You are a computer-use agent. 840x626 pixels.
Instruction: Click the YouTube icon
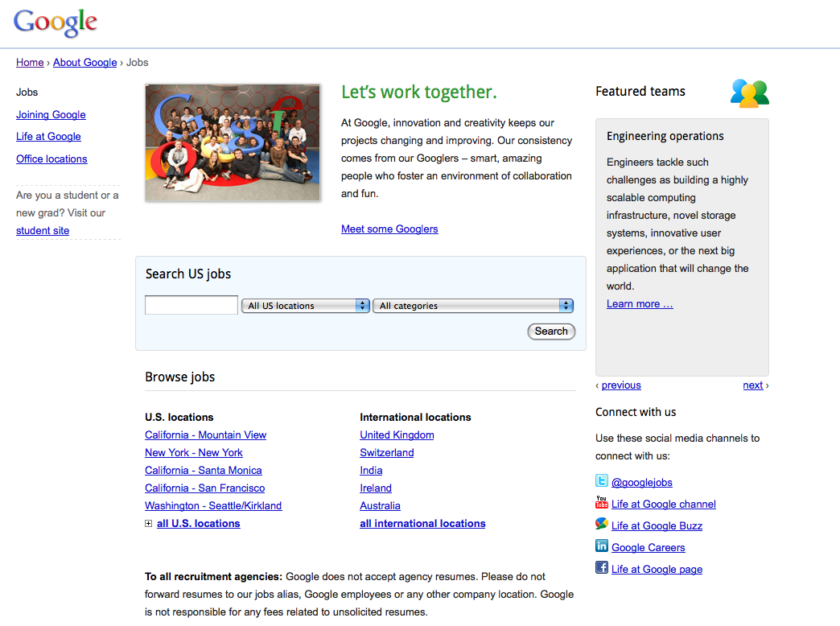(601, 503)
